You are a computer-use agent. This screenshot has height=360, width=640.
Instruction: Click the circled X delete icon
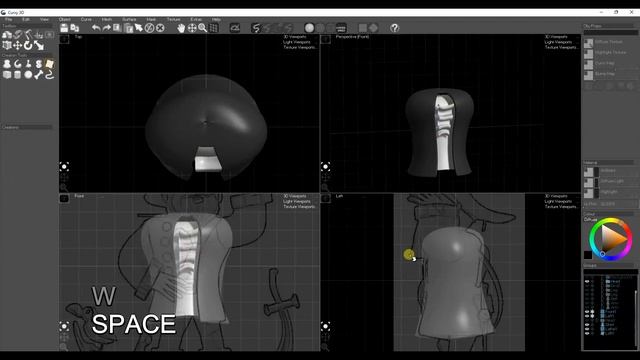click(x=160, y=28)
